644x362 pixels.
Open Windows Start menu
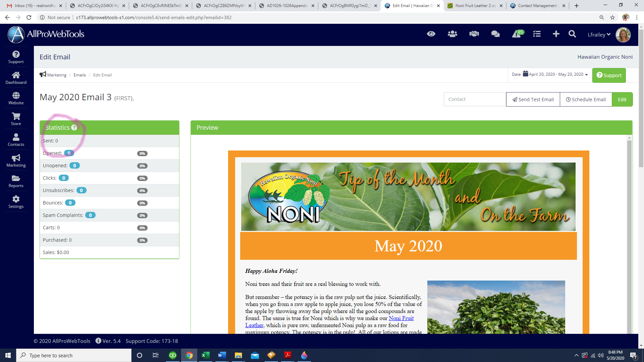pos(8,355)
